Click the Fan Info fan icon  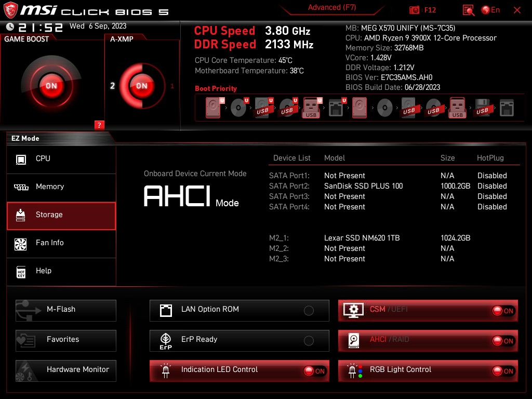coord(20,244)
